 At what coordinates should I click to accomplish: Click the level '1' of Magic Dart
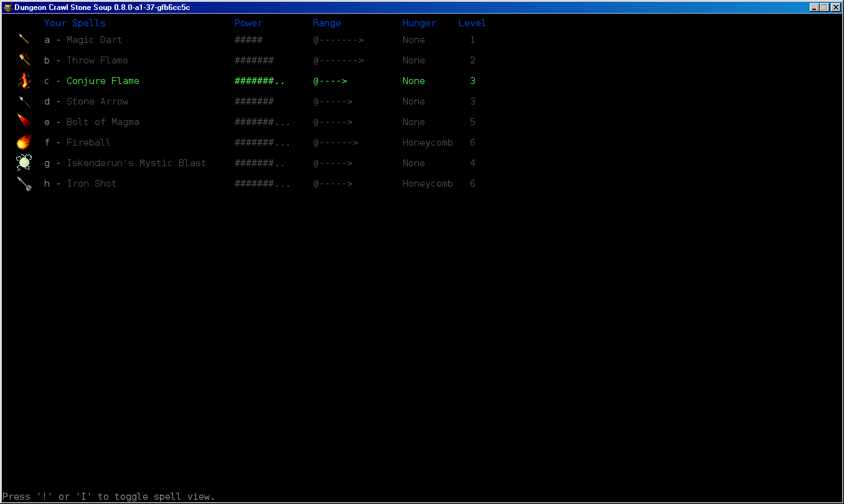click(x=472, y=40)
